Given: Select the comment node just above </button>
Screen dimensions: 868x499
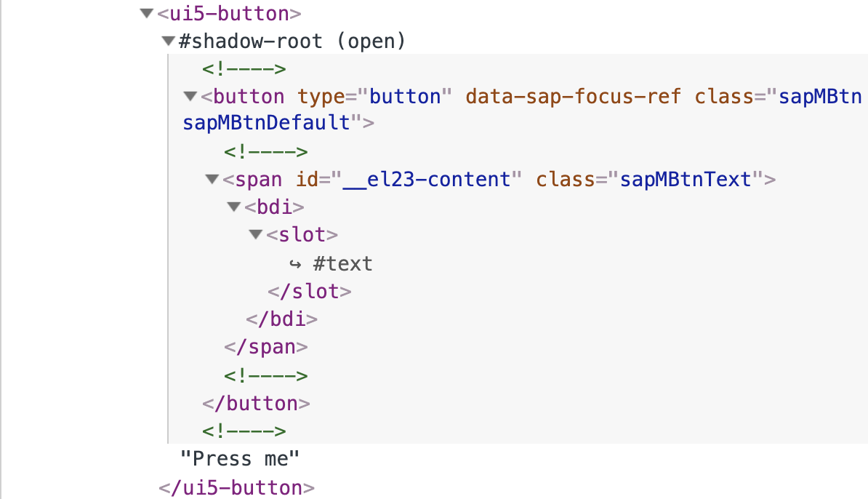Looking at the screenshot, I should [266, 375].
